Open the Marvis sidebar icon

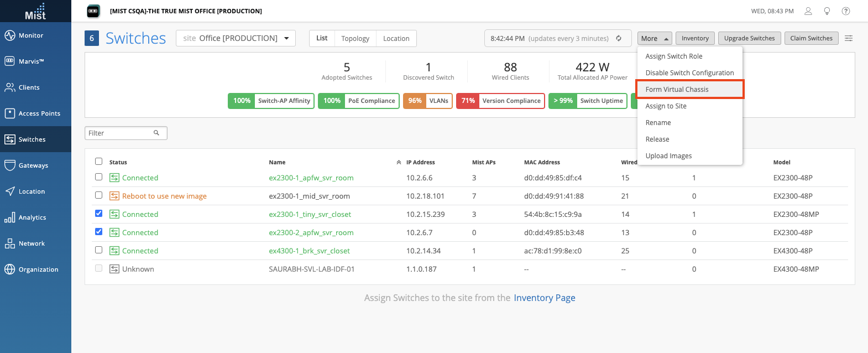pyautogui.click(x=10, y=61)
